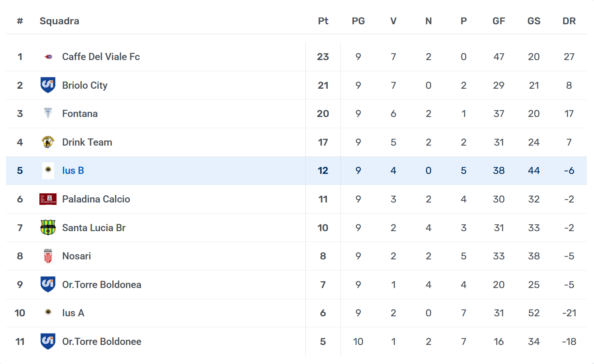Click the PG column header
This screenshot has width=594, height=364.
pos(358,21)
